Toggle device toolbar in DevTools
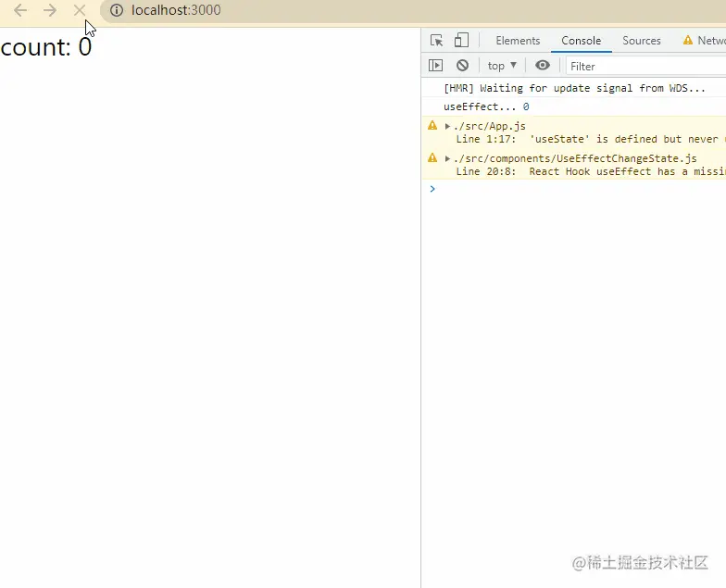Image resolution: width=726 pixels, height=588 pixels. (461, 41)
